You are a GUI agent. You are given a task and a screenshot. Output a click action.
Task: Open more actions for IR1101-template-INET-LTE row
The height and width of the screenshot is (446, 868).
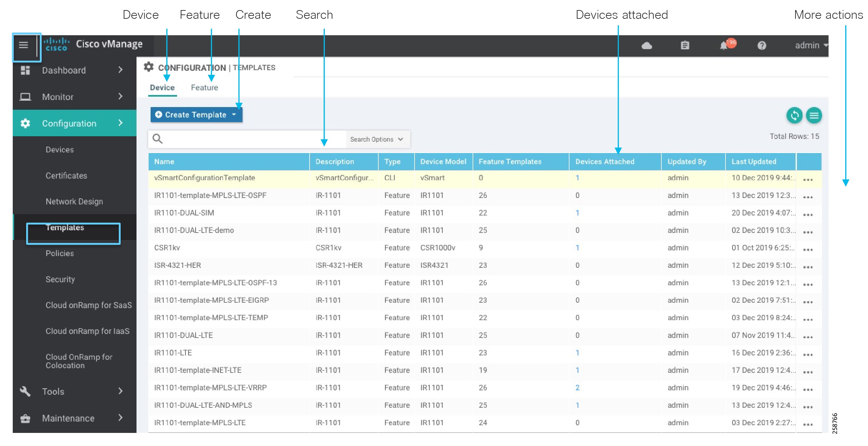coord(808,372)
